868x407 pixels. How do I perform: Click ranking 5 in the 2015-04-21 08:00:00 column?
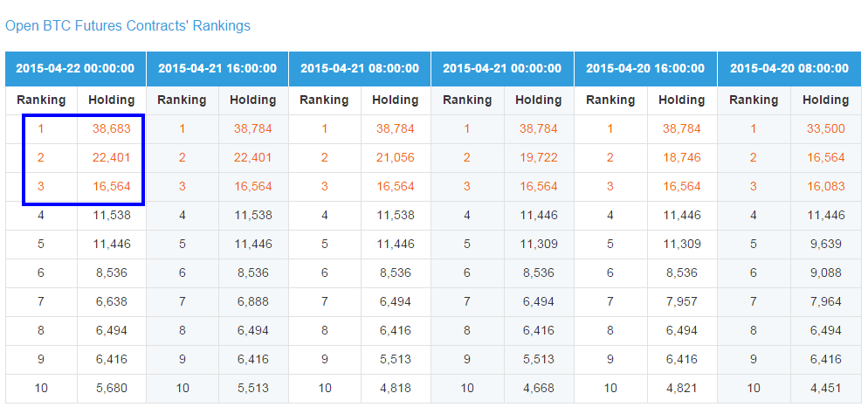324,245
